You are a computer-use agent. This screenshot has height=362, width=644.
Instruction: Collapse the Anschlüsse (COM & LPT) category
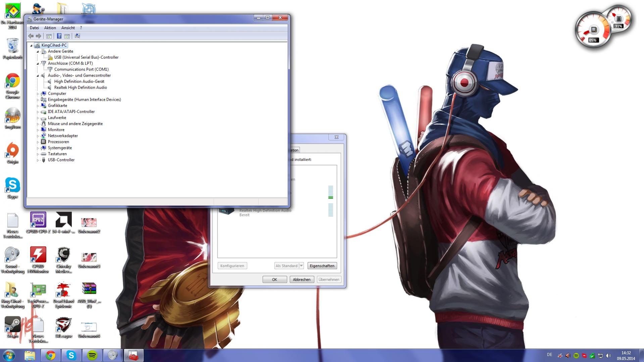click(x=38, y=64)
